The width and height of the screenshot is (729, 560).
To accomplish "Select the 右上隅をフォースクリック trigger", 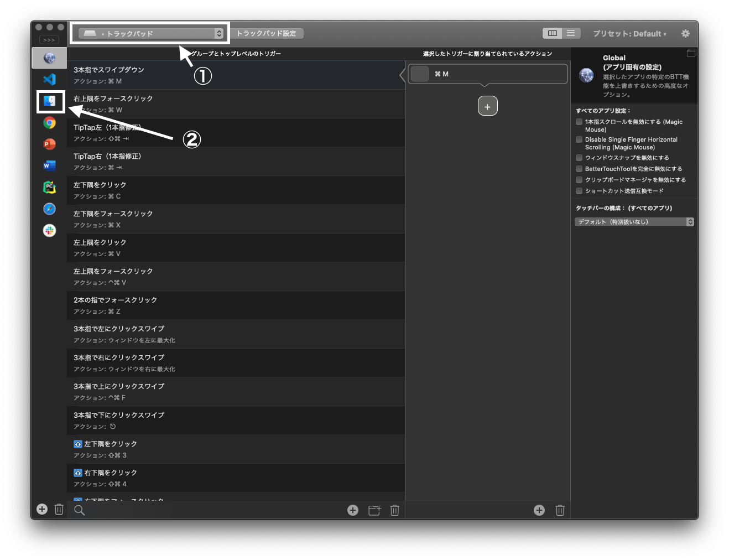I will pos(236,104).
